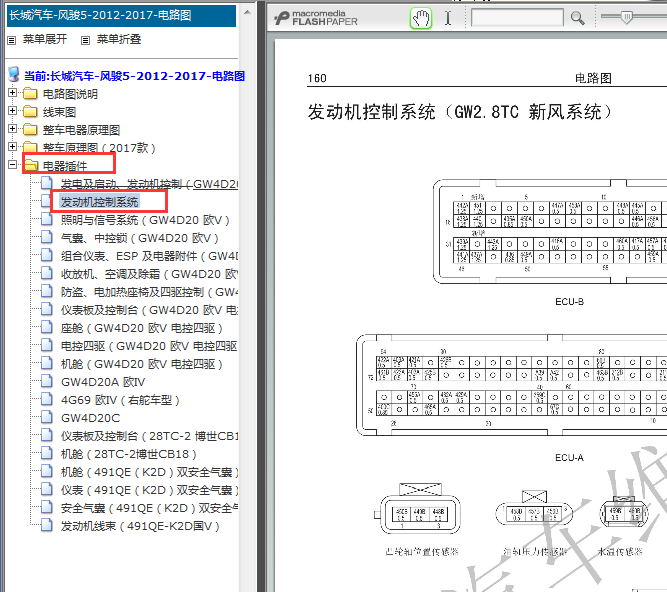
Task: Select the FlashPaper hand pan tool
Action: 421,18
